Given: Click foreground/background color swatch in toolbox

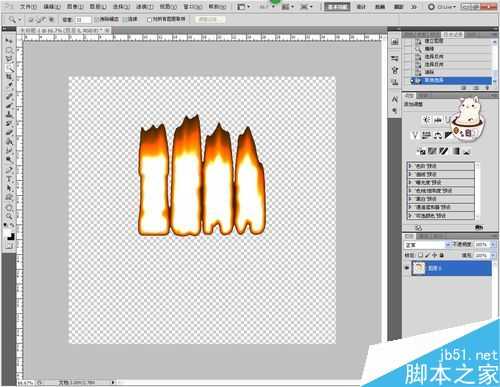Looking at the screenshot, I should click(x=10, y=236).
